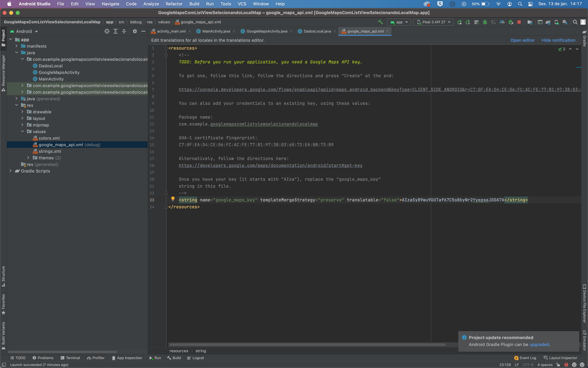This screenshot has height=368, width=588.
Task: Select opened file target icon in Project panel
Action: click(107, 31)
